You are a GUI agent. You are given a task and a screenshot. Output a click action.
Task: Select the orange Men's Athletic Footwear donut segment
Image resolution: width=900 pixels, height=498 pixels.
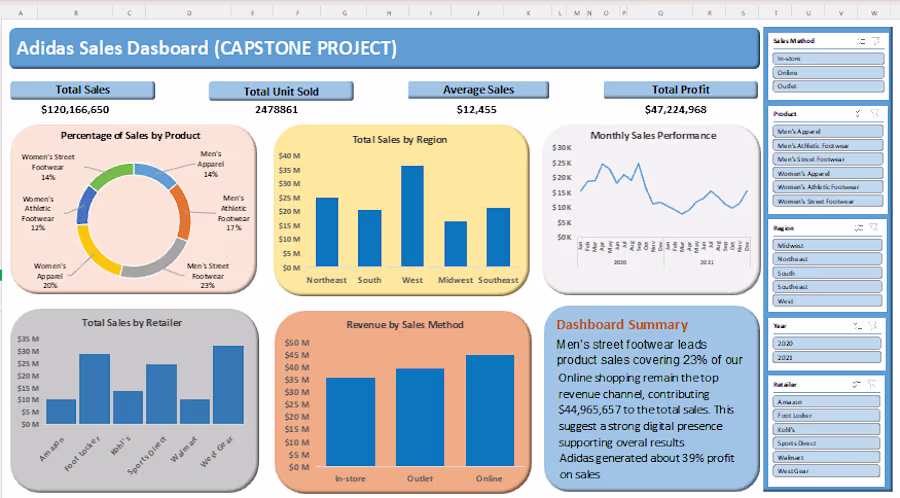click(182, 211)
